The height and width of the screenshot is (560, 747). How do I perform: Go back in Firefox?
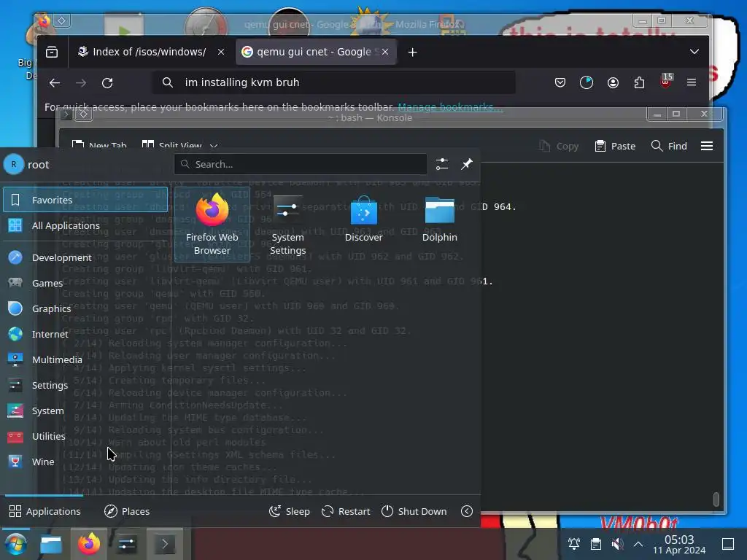click(x=55, y=83)
